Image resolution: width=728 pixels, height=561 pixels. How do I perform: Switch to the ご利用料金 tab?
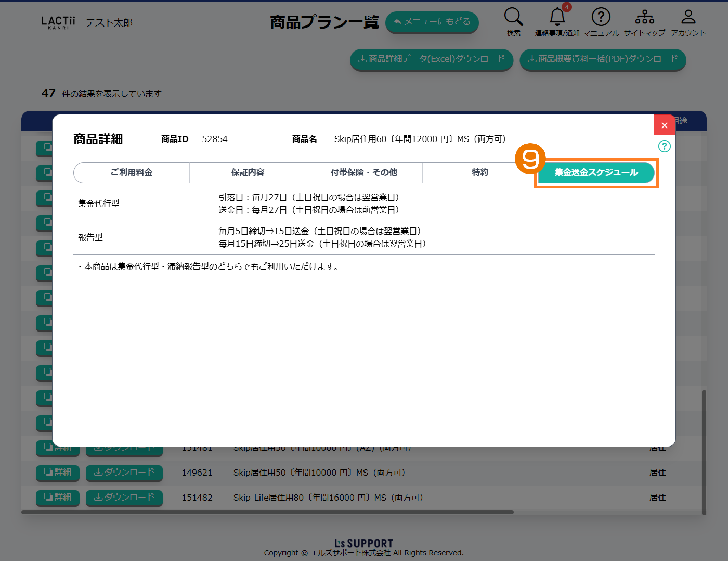132,172
